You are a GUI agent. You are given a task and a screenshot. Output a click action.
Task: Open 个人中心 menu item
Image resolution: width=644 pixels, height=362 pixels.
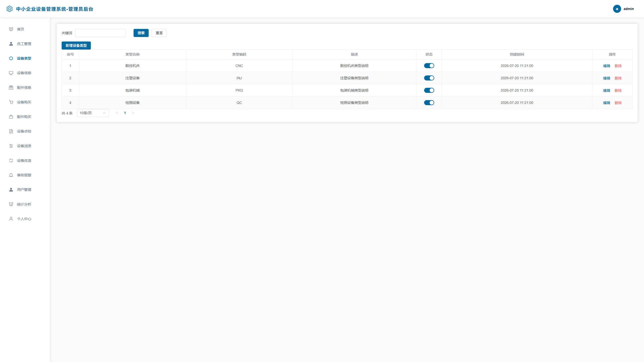(25, 219)
